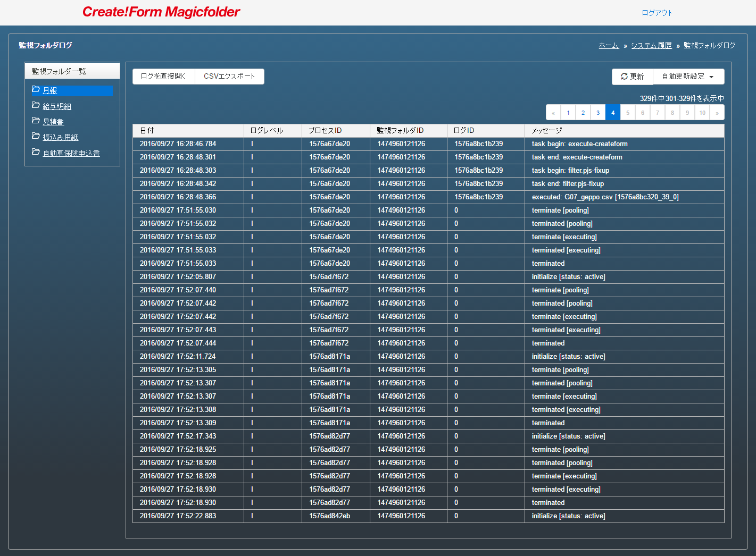Click date 2016/09/27 17:52:17.343

[x=178, y=436]
